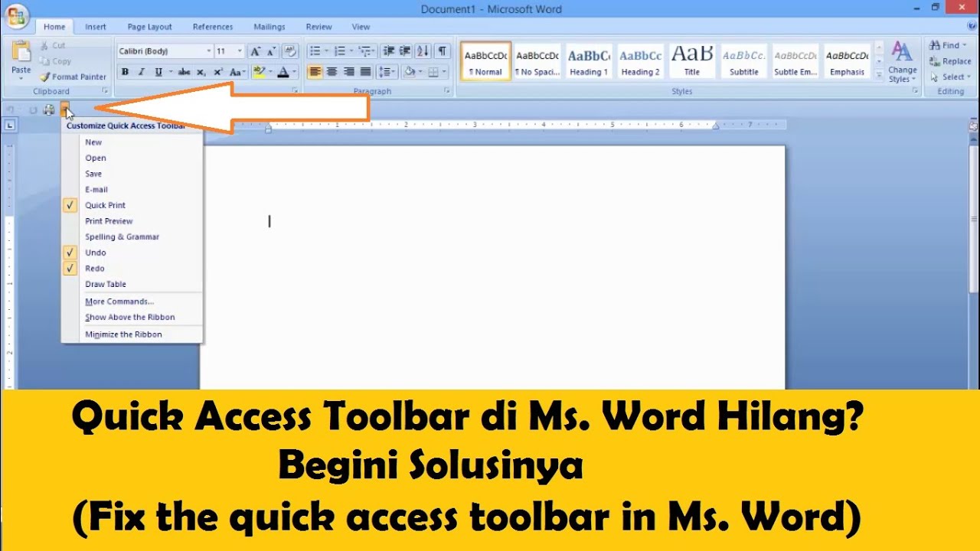Apply Superscript formatting
The height and width of the screenshot is (551, 980).
(x=218, y=72)
